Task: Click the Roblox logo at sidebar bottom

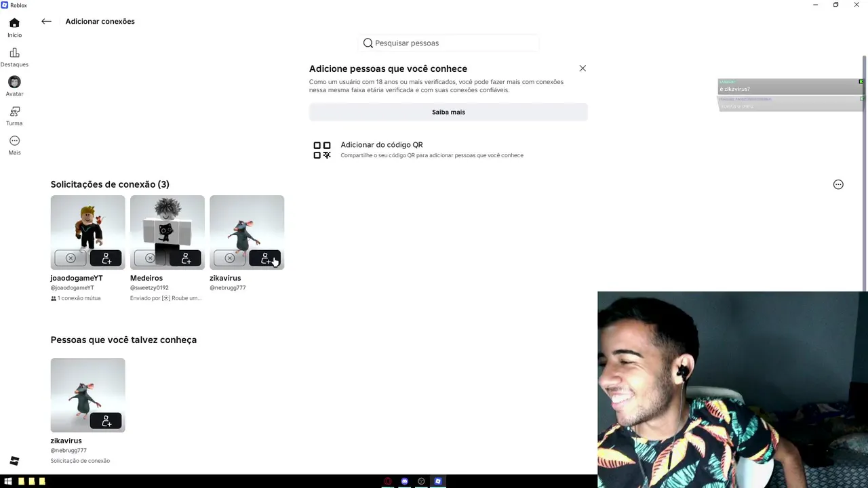Action: tap(14, 461)
